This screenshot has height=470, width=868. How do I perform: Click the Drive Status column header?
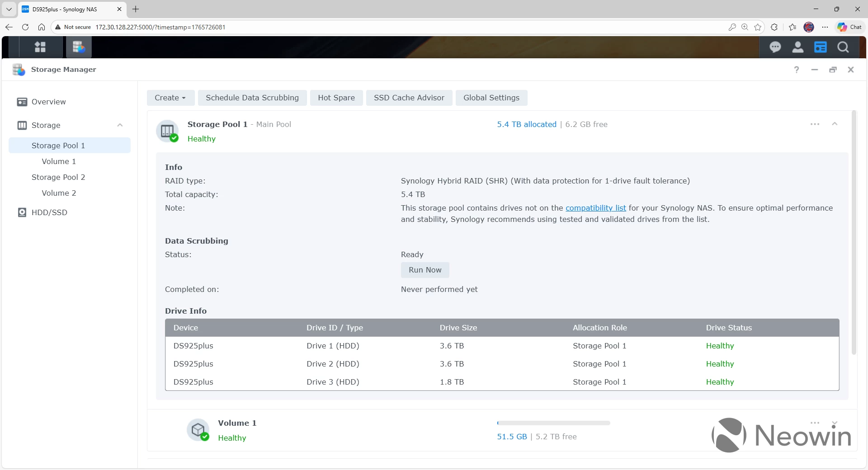point(729,328)
